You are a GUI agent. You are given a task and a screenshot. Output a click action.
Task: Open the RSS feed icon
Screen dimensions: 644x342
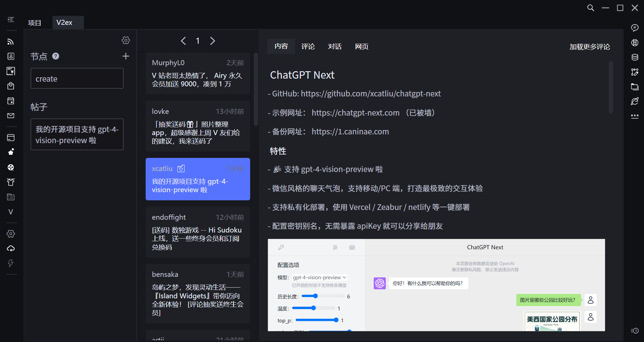coord(11,42)
